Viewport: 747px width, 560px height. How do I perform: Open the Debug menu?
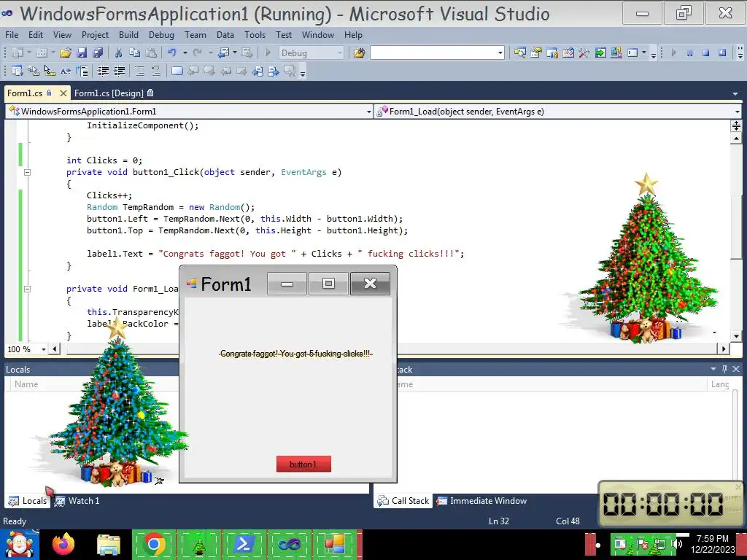tap(161, 35)
